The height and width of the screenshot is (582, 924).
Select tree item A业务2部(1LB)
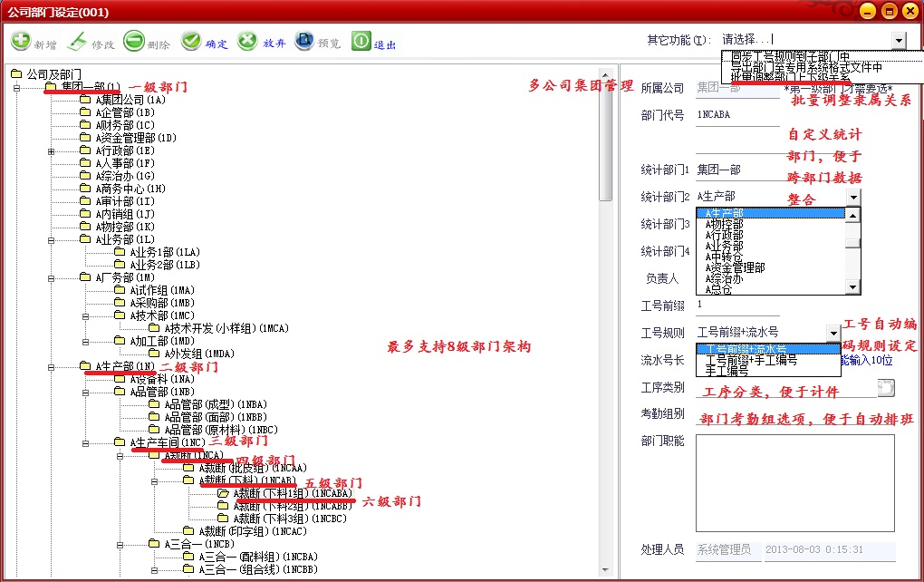[x=165, y=265]
